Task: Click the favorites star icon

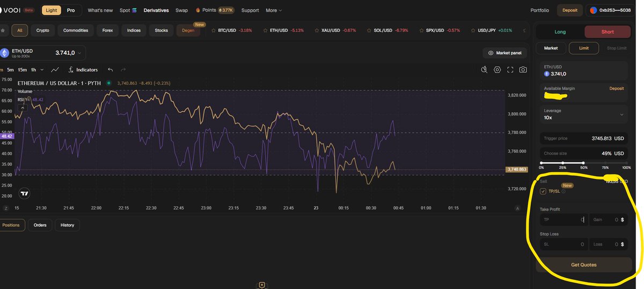Action: pos(3,30)
